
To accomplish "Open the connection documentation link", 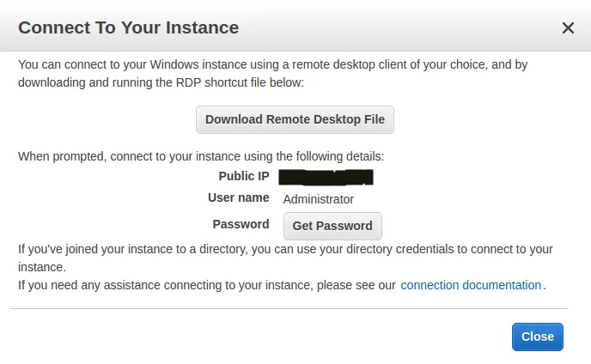I will tap(471, 285).
